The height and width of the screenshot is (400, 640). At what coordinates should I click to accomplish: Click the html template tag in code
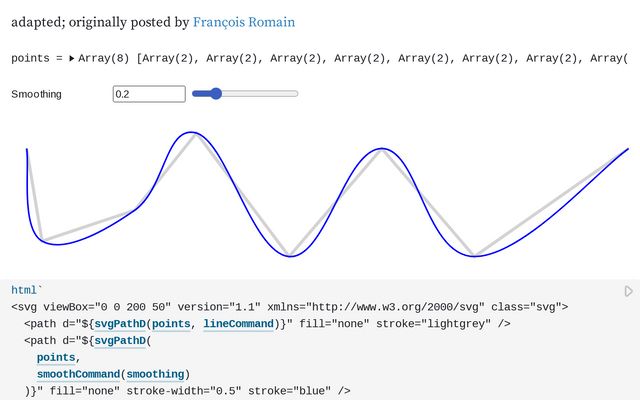24,290
